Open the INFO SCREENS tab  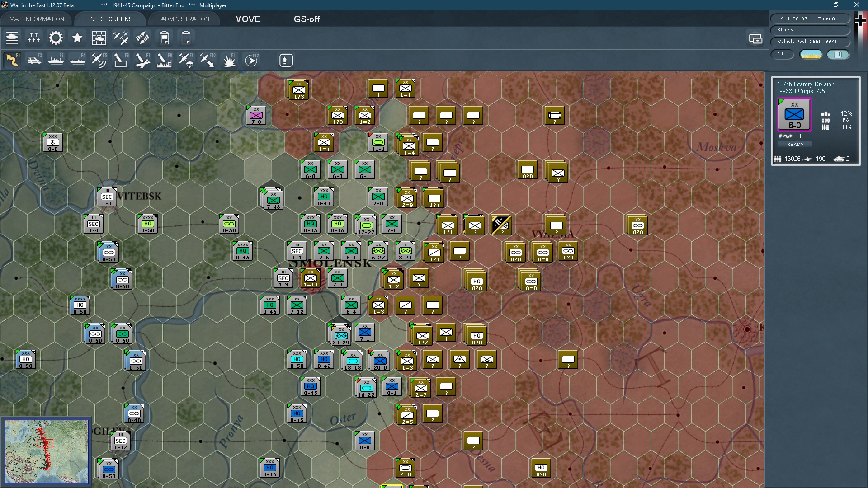111,19
